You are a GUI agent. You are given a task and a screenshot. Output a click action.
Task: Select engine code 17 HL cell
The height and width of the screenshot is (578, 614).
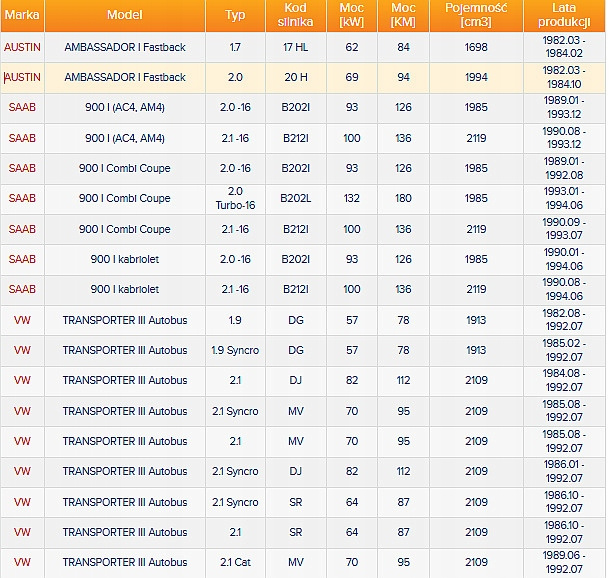coord(296,47)
